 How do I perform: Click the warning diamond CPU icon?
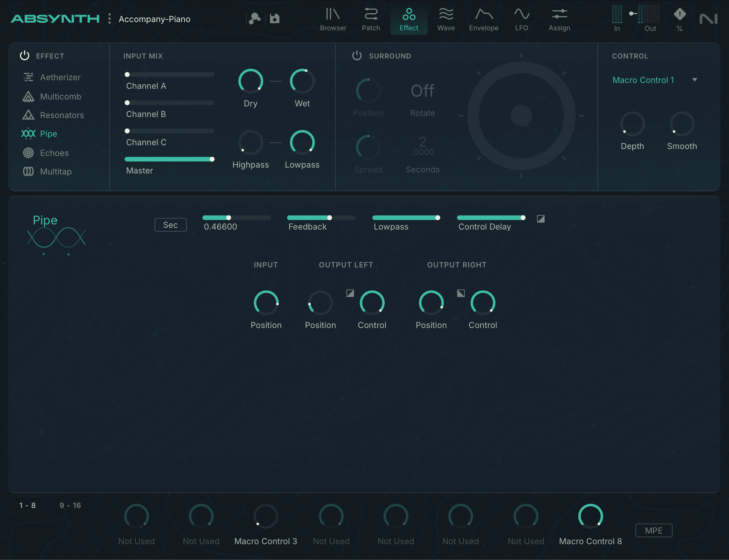679,14
